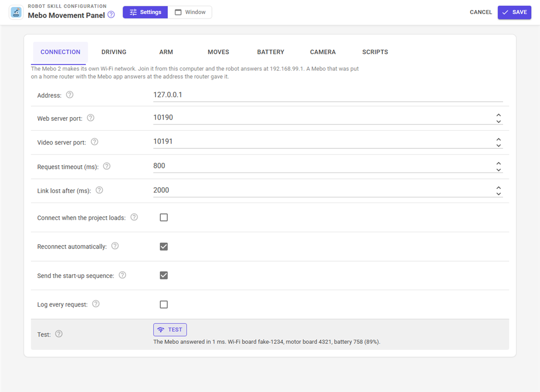Show help for Link lost after

click(99, 190)
